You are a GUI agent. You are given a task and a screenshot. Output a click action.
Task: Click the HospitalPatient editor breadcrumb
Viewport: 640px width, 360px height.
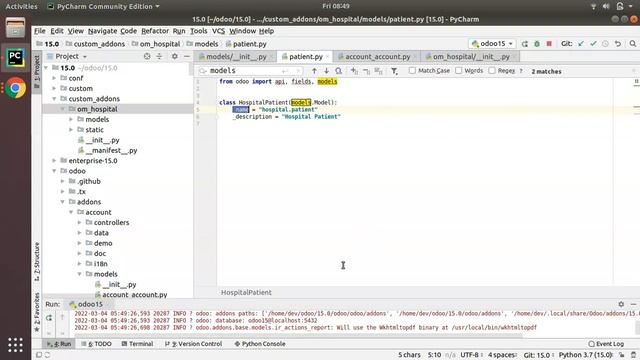(x=246, y=293)
